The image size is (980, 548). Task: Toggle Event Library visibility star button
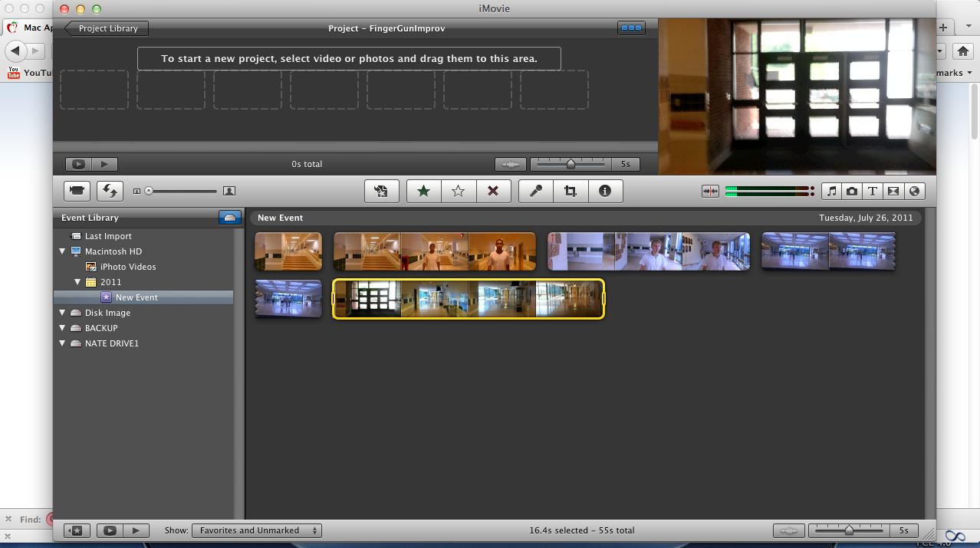coord(78,530)
